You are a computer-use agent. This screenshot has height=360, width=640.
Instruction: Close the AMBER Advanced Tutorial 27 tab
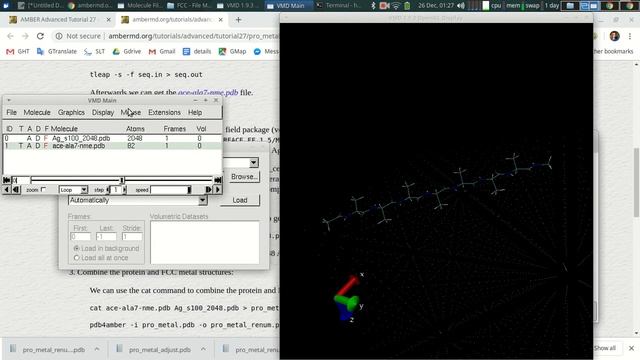click(109, 20)
